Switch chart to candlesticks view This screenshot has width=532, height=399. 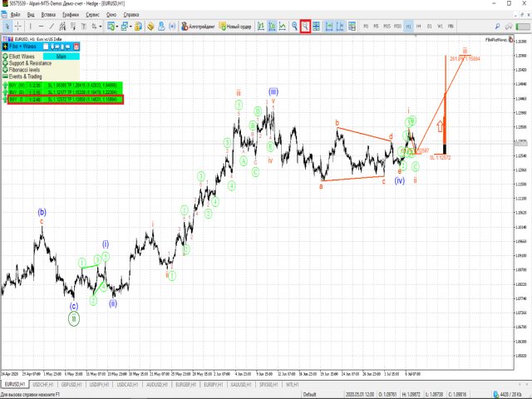tap(272, 26)
